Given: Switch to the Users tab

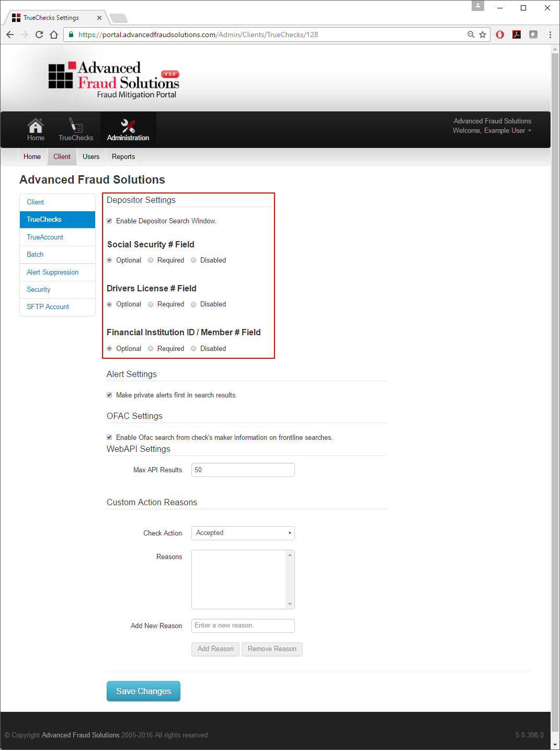Looking at the screenshot, I should (91, 156).
